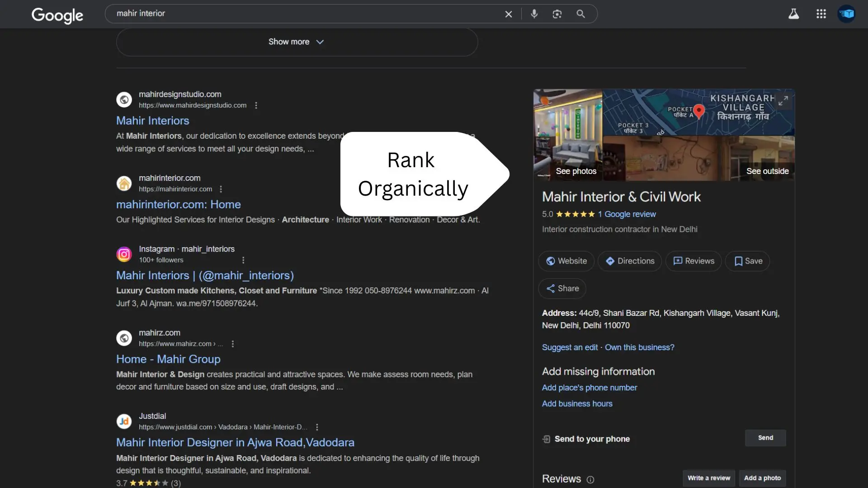The width and height of the screenshot is (868, 488).
Task: Open Search Labs flask icon
Action: pyautogui.click(x=794, y=14)
